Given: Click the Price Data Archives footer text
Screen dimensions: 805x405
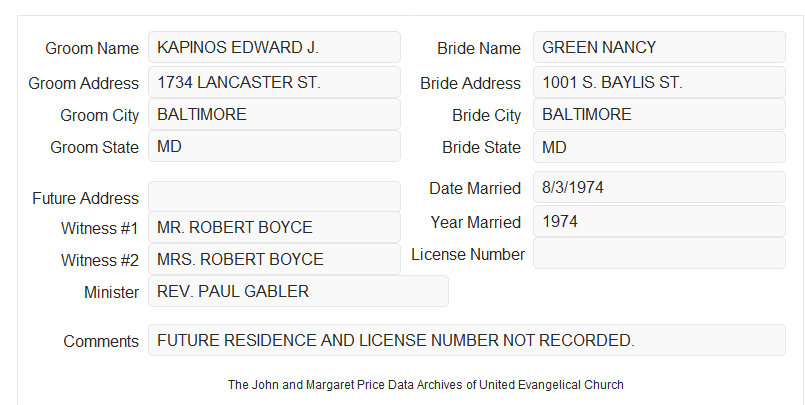Looking at the screenshot, I should 426,384.
